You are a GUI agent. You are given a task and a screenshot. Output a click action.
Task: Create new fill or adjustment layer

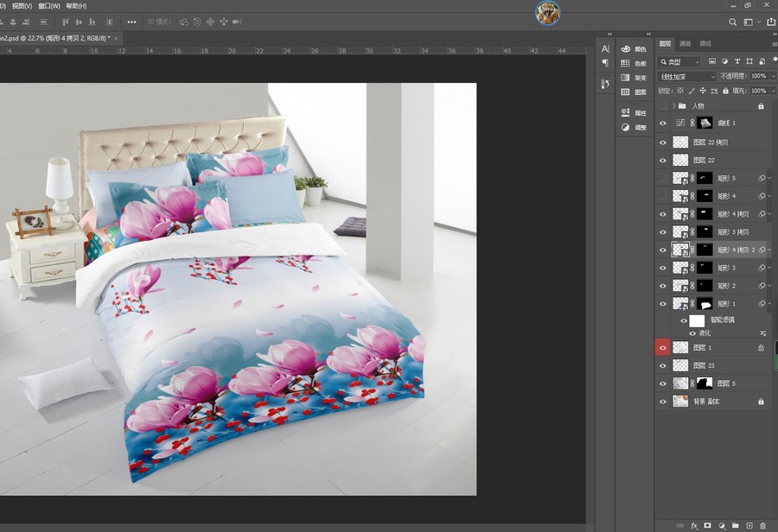722,526
